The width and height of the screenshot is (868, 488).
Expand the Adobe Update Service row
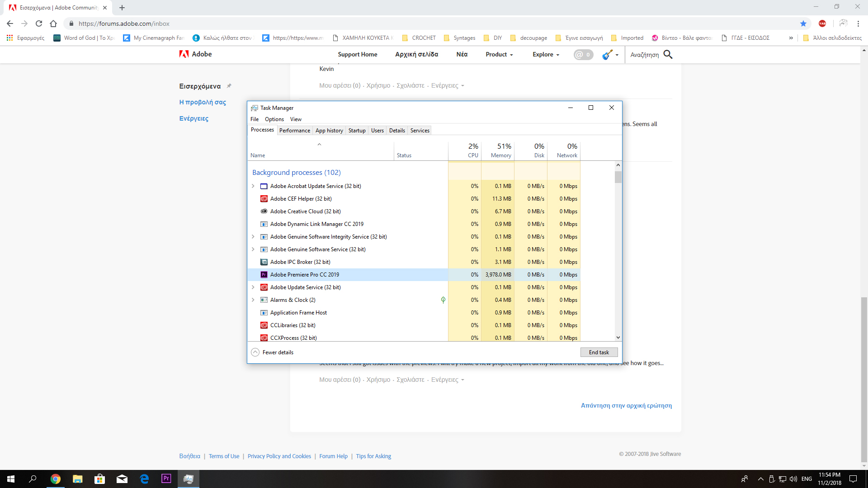click(x=253, y=287)
